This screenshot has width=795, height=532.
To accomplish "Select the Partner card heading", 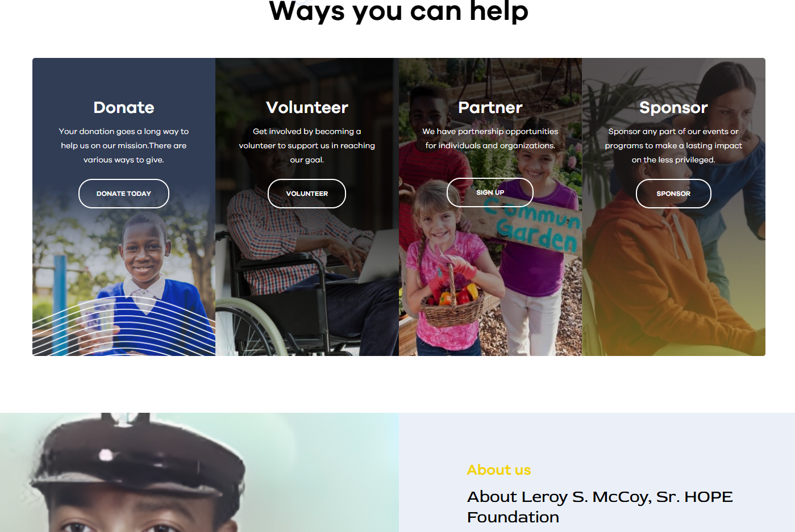I will click(490, 107).
